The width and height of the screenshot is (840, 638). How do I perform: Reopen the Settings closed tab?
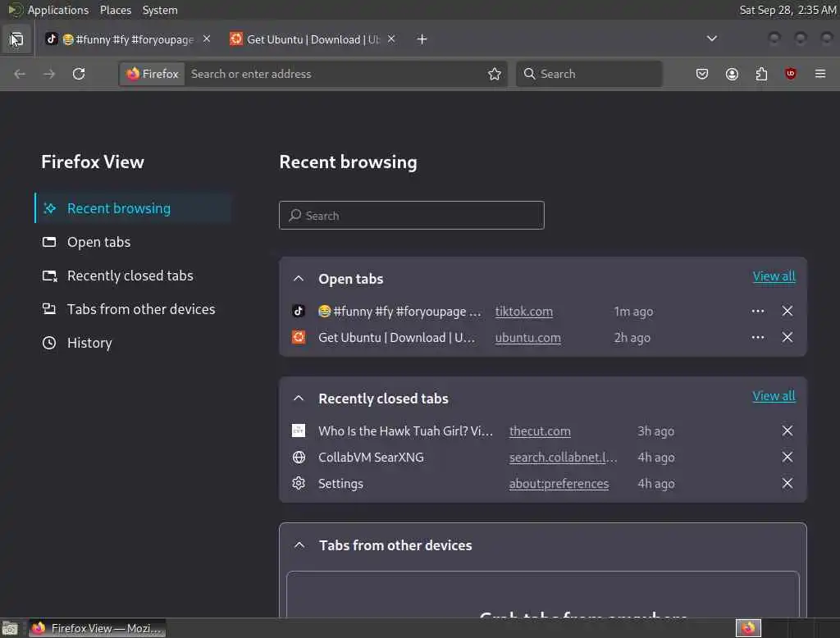click(340, 484)
